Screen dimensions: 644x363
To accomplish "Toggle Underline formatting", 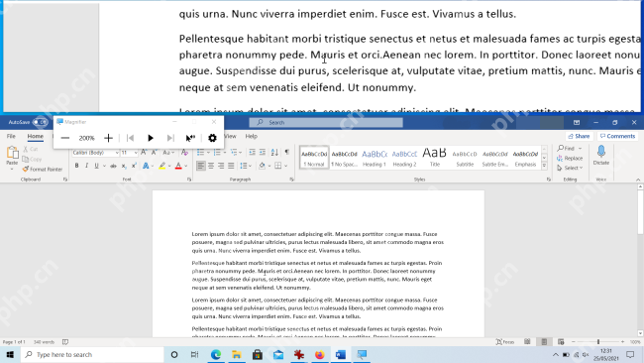I will coord(96,166).
